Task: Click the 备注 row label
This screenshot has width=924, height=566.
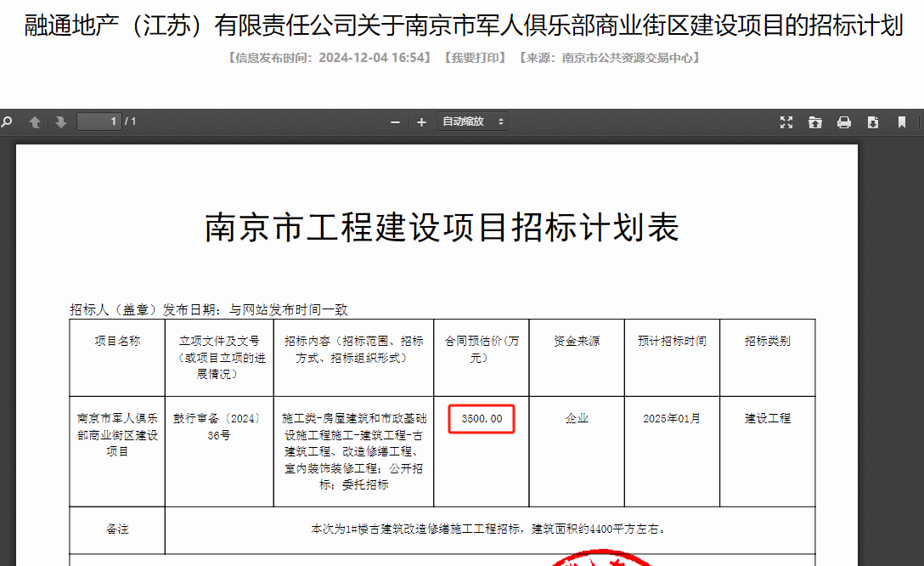Action: tap(117, 529)
